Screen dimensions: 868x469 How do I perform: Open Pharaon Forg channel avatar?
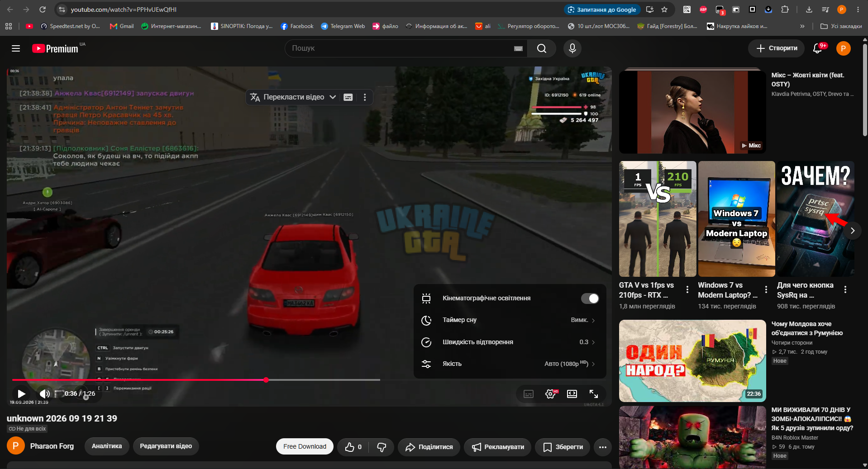16,446
